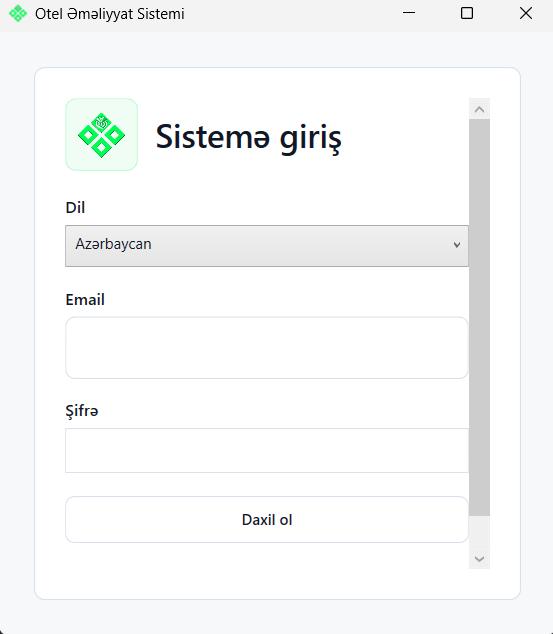
Task: Click the Dil field label
Action: point(75,207)
